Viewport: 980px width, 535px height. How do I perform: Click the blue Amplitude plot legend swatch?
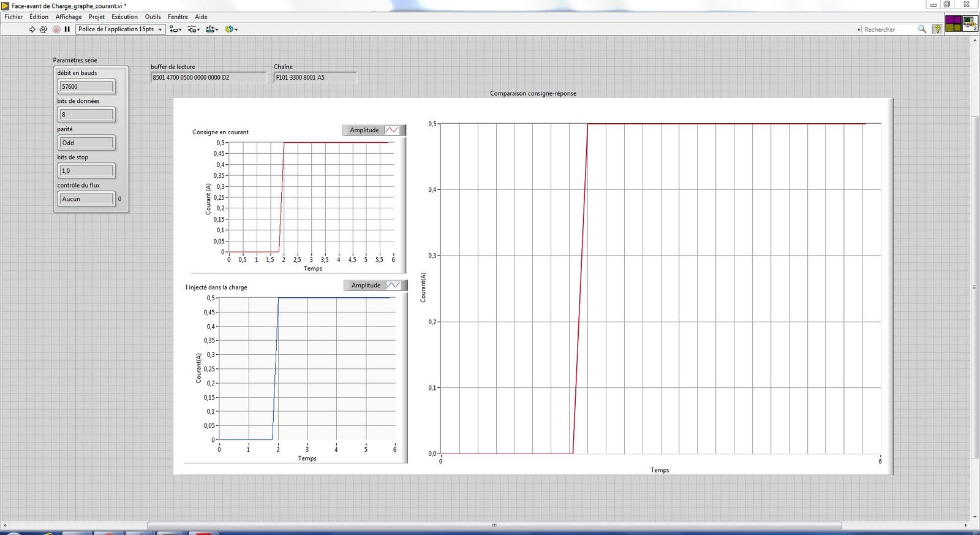point(393,286)
